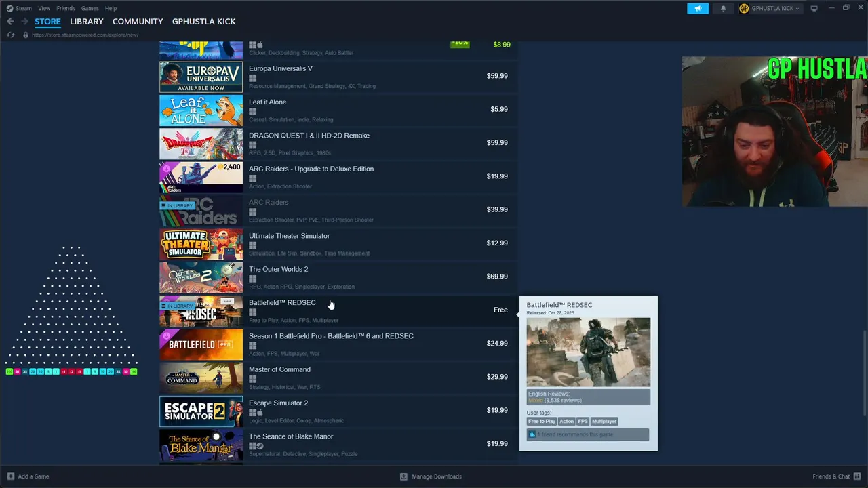The width and height of the screenshot is (868, 488).
Task: Expand the GPHUSTLA KICK account dropdown
Action: pyautogui.click(x=770, y=8)
